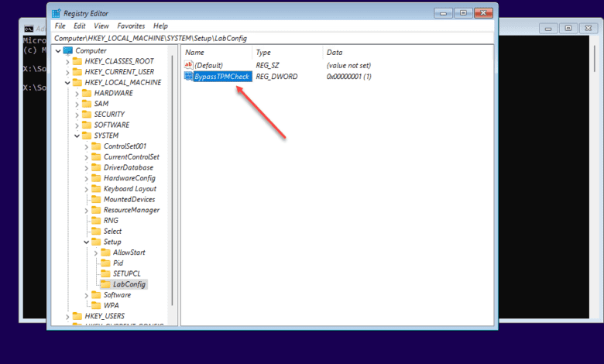Click the registry path address bar
The width and height of the screenshot is (604, 364).
point(273,38)
